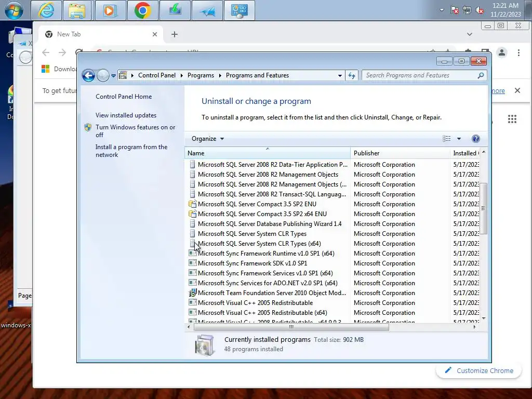This screenshot has width=532, height=399.
Task: Click the horizontal scrollbar right arrow
Action: [474, 327]
